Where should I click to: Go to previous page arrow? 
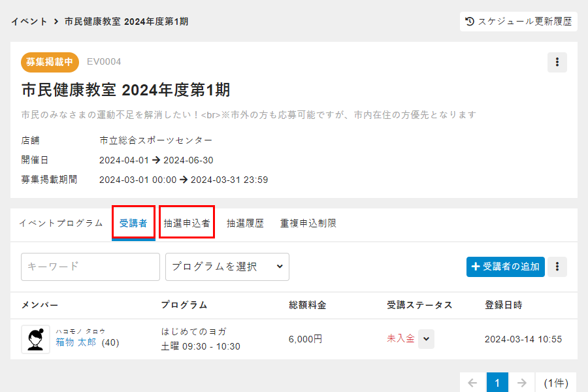pyautogui.click(x=473, y=383)
